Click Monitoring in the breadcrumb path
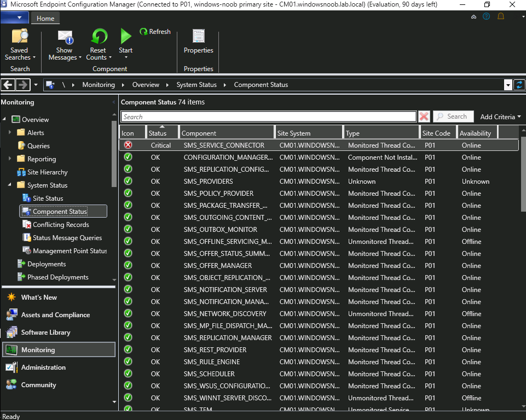526x420 pixels. coord(99,85)
